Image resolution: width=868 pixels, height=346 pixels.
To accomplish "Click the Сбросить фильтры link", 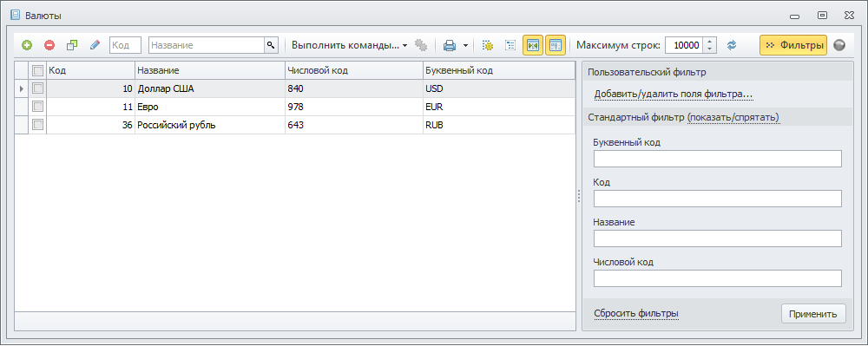I will pyautogui.click(x=636, y=314).
